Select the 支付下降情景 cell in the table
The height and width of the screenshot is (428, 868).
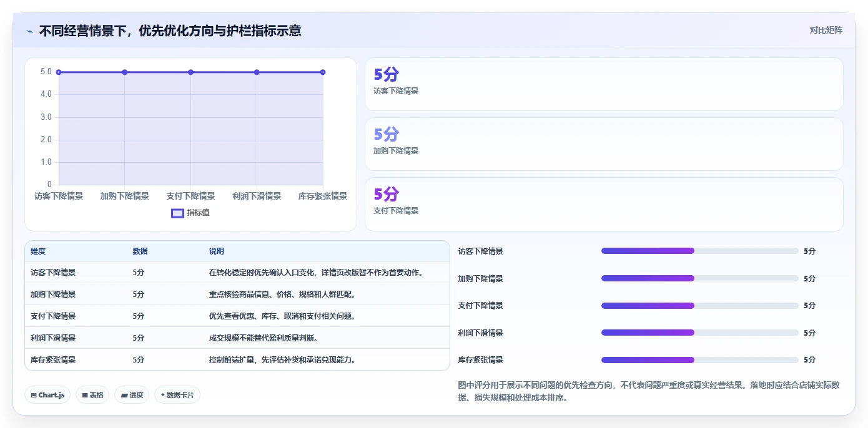(53, 316)
